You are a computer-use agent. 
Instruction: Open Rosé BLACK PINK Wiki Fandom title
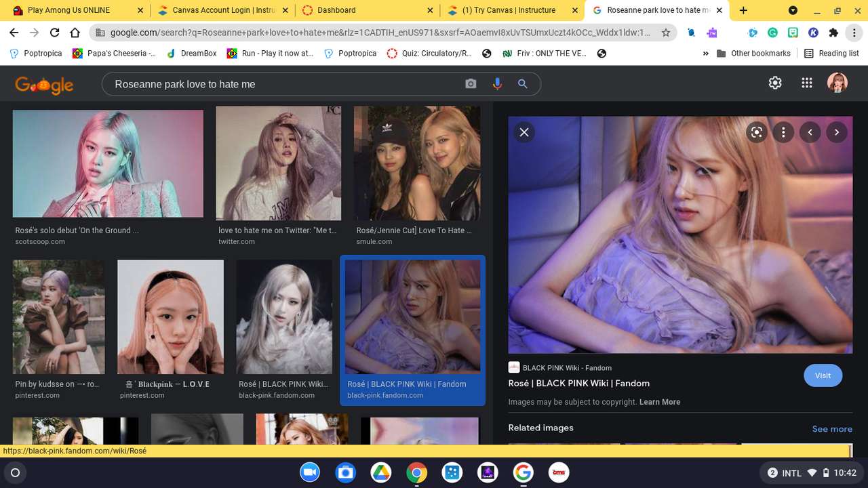(x=578, y=383)
